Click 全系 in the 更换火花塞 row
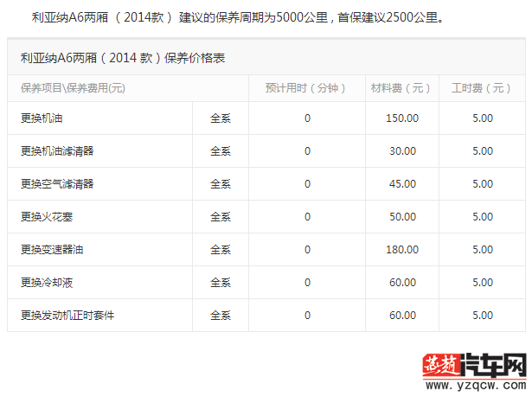 (x=221, y=217)
